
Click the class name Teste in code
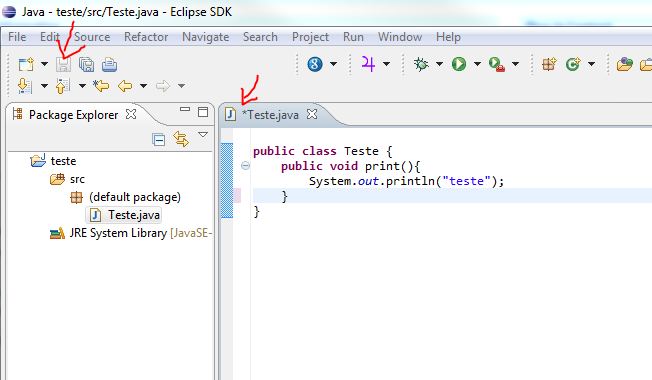(361, 151)
